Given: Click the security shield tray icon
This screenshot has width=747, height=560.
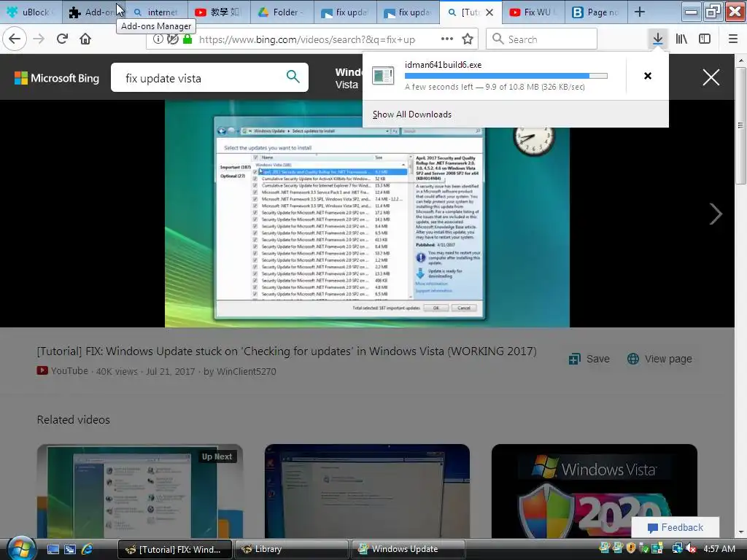Looking at the screenshot, I should point(631,548).
